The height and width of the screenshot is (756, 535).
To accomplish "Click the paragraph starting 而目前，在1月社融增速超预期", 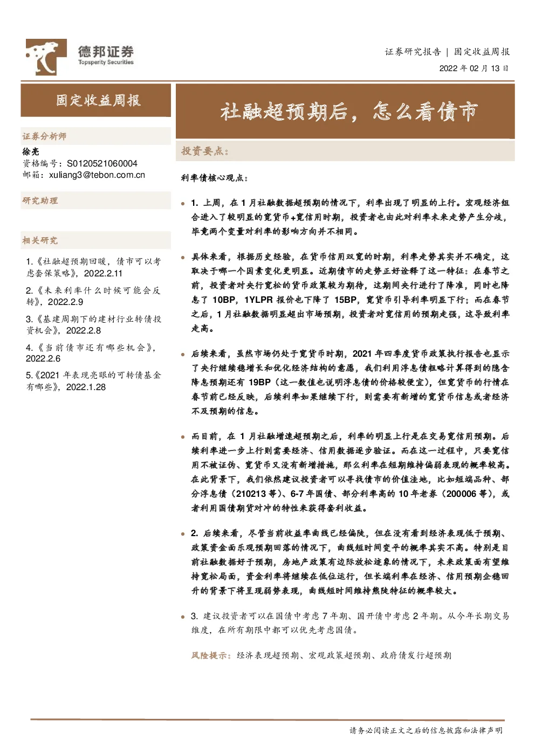I will (x=350, y=472).
